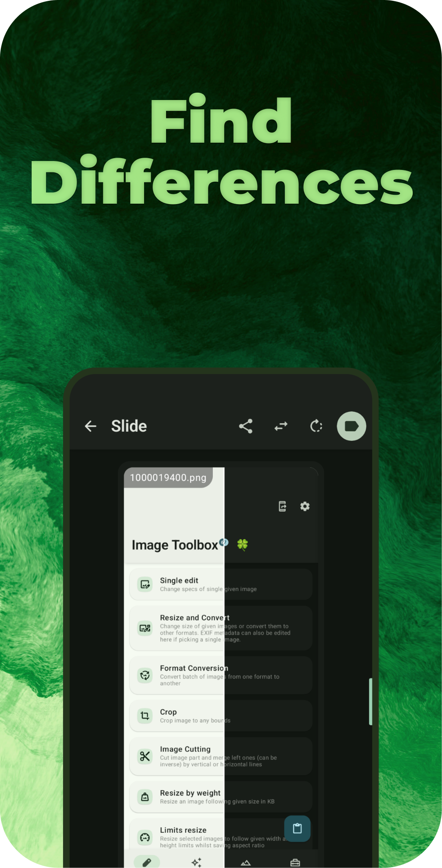Select the toolbox bottom tab
Screen dimensions: 442x868
pos(295,863)
